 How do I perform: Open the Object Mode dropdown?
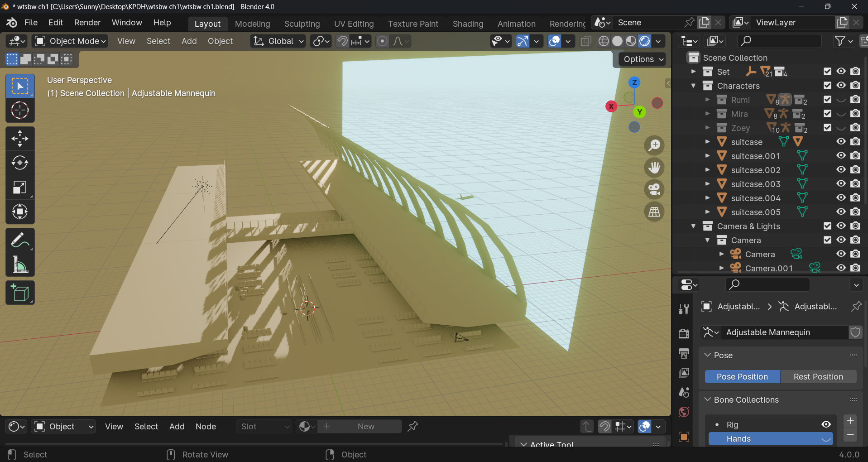point(70,41)
